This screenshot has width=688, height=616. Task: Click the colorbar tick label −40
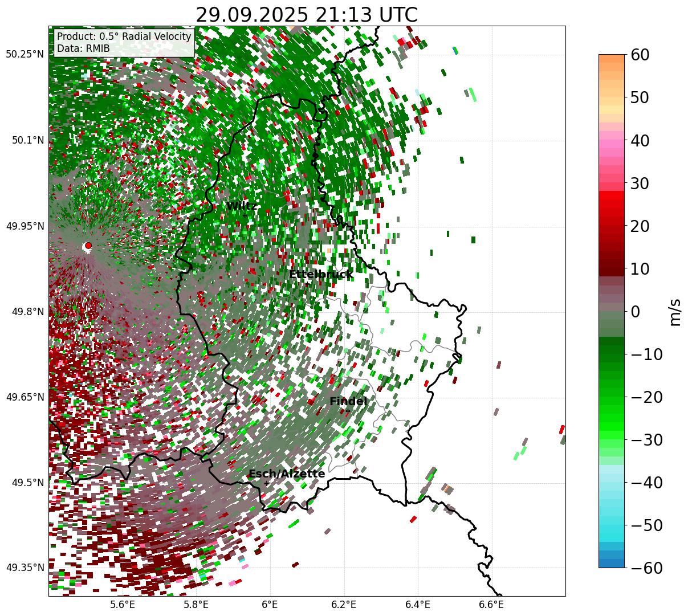[x=646, y=483]
